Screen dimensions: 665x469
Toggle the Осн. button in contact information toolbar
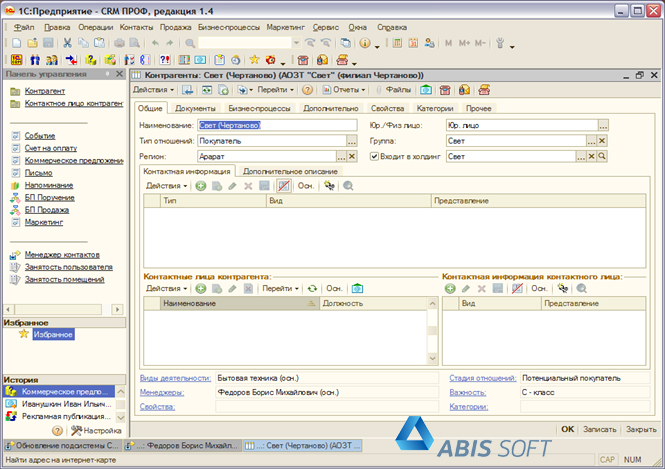coord(306,186)
